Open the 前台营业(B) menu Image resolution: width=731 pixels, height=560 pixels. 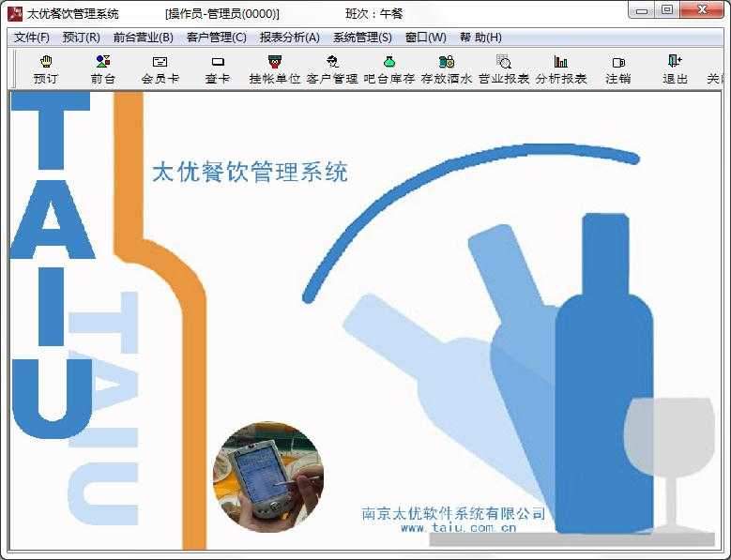point(144,38)
